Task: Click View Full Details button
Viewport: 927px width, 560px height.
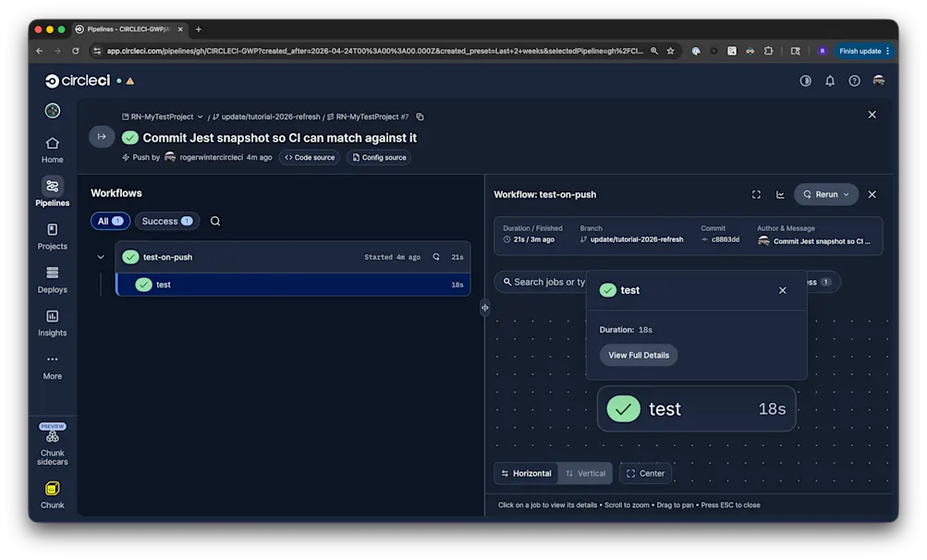Action: coord(639,356)
